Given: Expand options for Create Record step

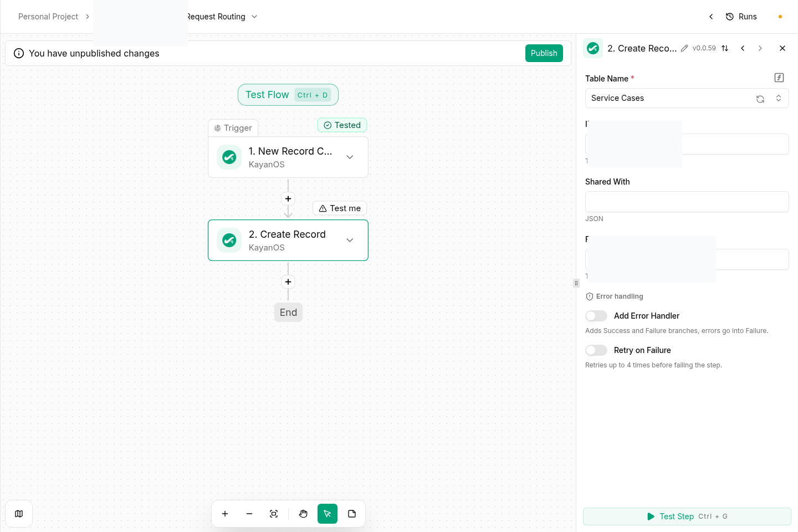Looking at the screenshot, I should [x=350, y=240].
